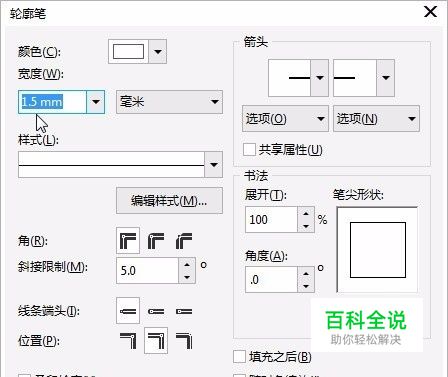The width and height of the screenshot is (448, 377).
Task: Set outline position to centered
Action: 156,341
